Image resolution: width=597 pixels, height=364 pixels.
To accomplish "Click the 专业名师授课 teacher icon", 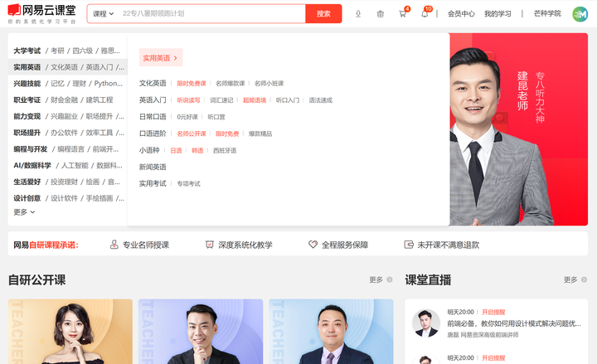I will pos(114,245).
